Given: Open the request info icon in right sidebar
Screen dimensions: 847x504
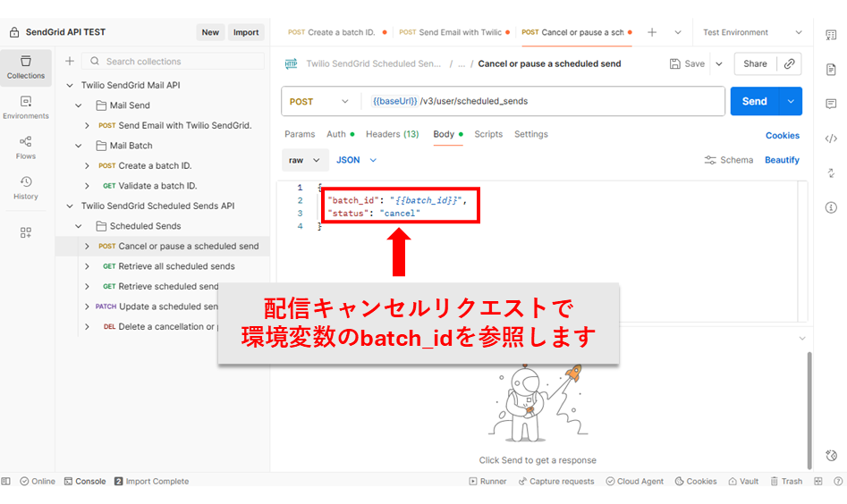Looking at the screenshot, I should [831, 207].
